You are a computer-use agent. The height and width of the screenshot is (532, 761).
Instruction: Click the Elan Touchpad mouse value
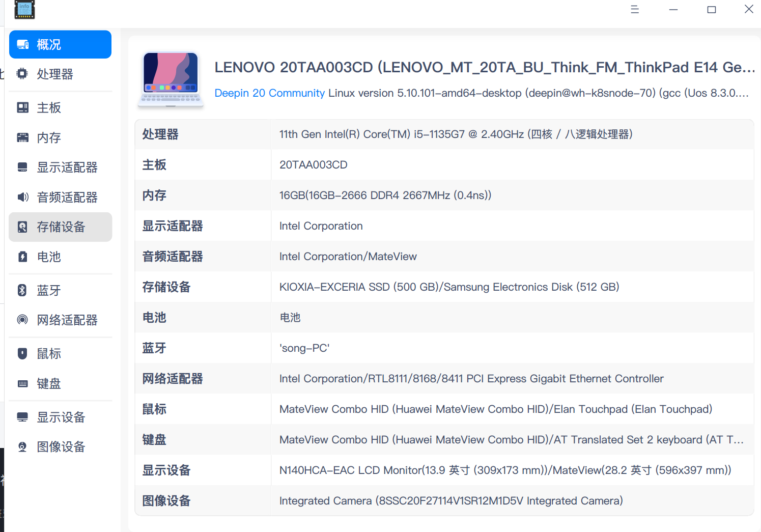click(496, 409)
